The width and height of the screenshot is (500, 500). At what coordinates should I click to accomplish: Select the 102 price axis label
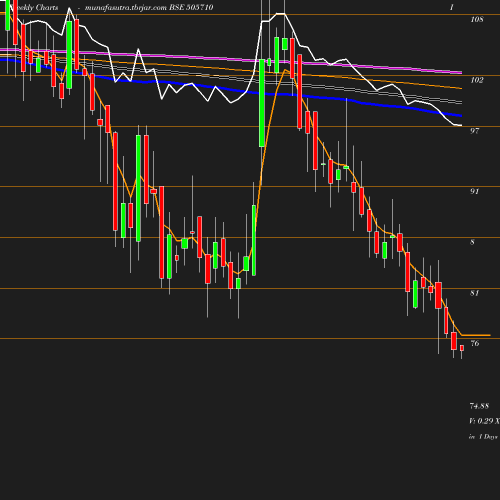pyautogui.click(x=477, y=80)
